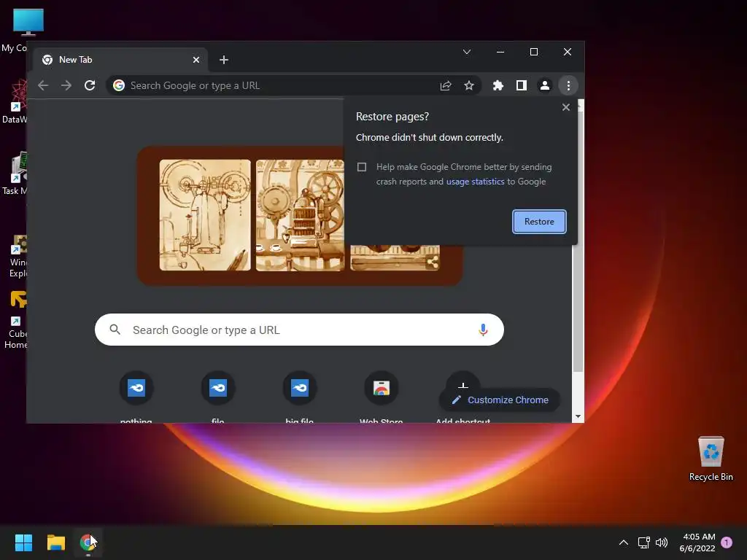Open the tab search dropdown arrow

click(x=467, y=52)
